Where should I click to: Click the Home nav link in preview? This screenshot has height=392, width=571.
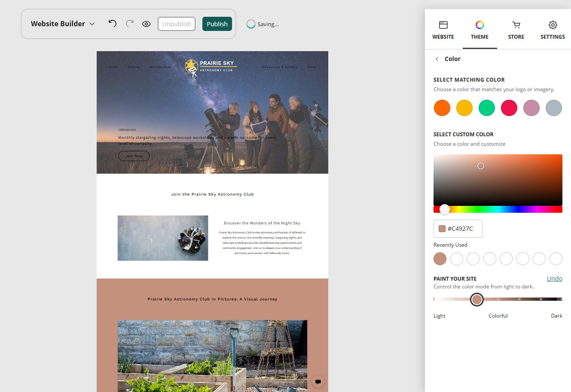[x=112, y=67]
